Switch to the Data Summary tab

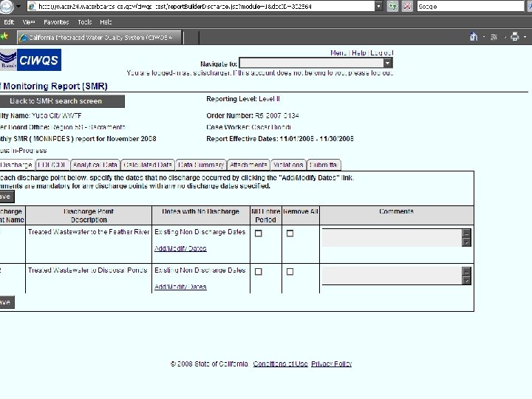tap(201, 165)
